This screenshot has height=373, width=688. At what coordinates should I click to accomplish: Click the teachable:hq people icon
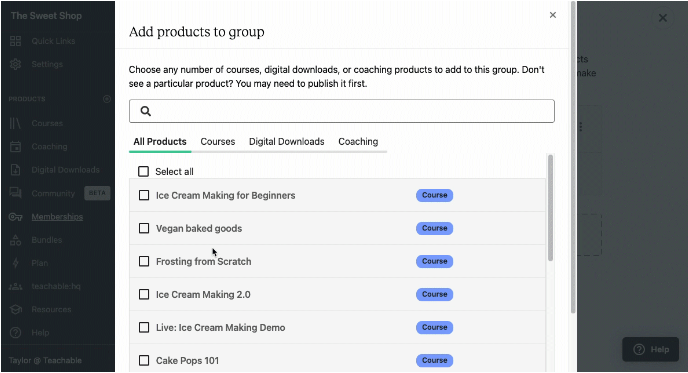(15, 286)
